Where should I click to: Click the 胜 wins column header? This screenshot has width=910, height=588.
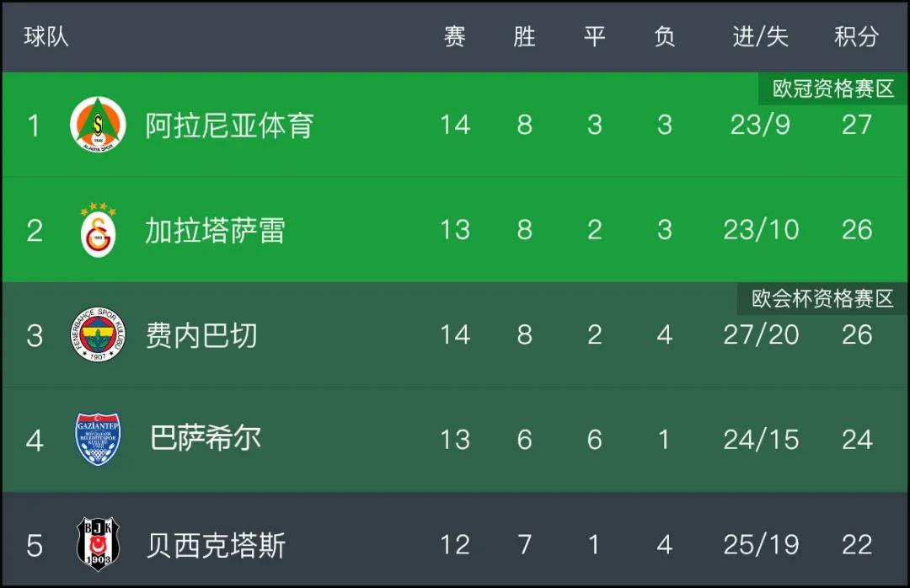tap(524, 36)
